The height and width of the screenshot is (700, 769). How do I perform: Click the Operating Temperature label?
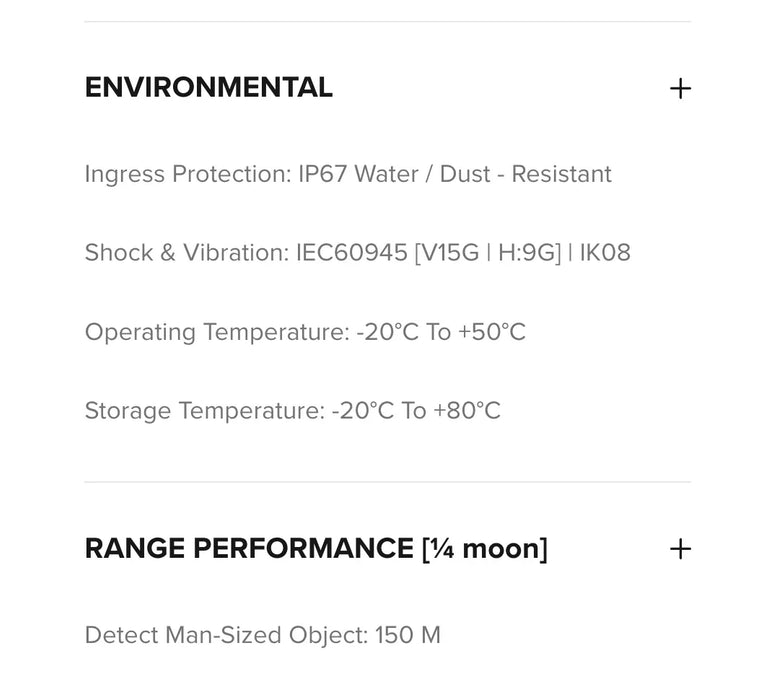coord(216,332)
